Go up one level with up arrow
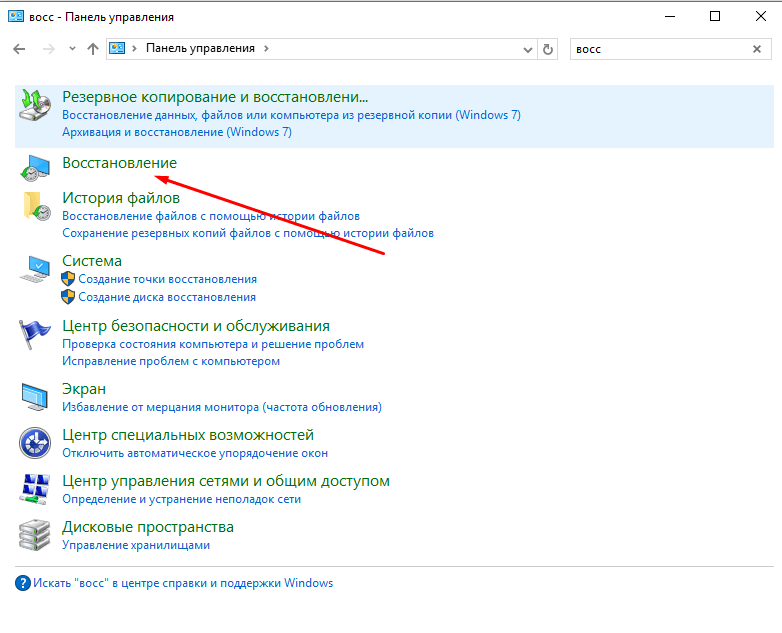Image resolution: width=782 pixels, height=633 pixels. [x=93, y=49]
